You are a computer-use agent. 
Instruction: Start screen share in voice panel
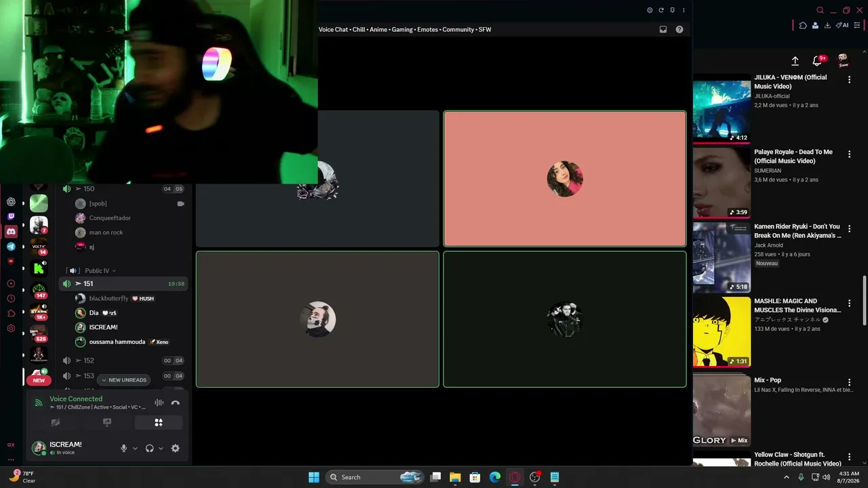[107, 422]
